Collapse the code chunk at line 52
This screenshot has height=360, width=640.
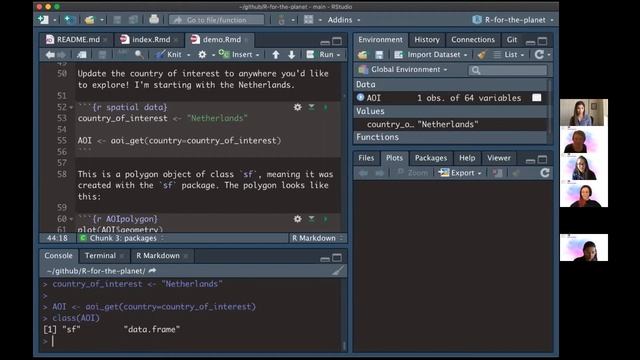point(71,107)
